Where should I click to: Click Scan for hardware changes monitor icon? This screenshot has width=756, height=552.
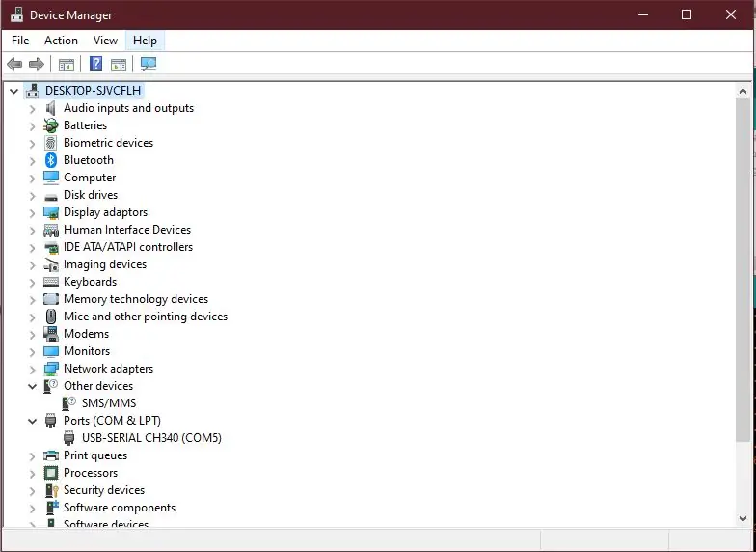click(148, 64)
